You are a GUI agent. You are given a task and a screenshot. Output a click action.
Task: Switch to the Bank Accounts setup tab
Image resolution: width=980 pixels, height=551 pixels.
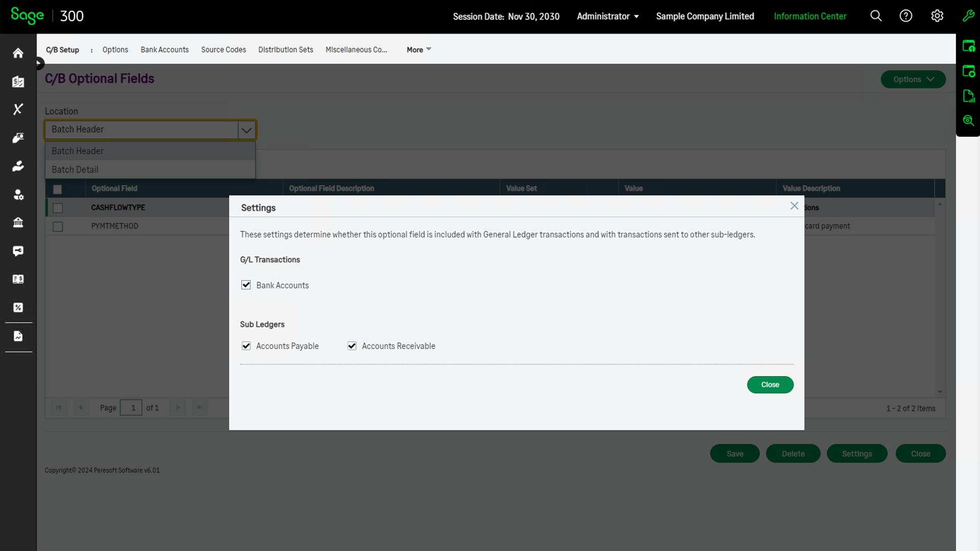[x=164, y=49]
